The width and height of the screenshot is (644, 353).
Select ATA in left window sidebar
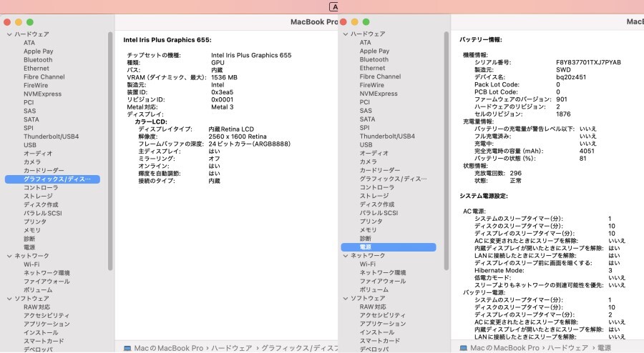(29, 43)
